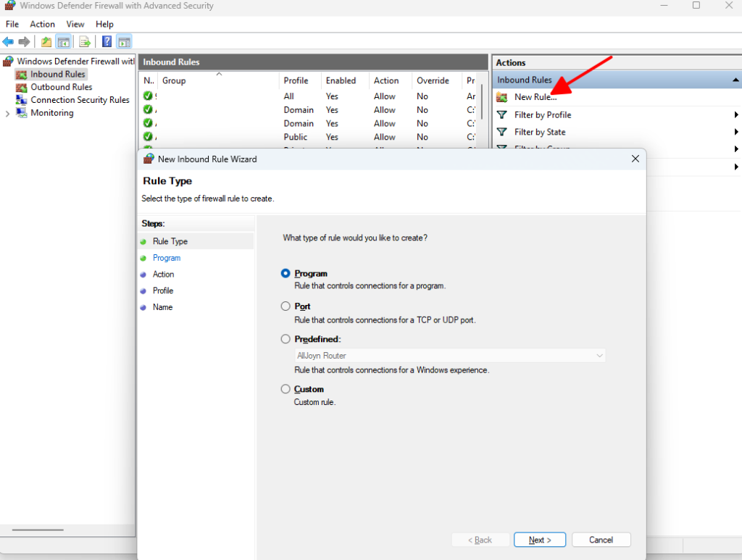Click the Action step in Steps list
742x560 pixels.
(163, 275)
